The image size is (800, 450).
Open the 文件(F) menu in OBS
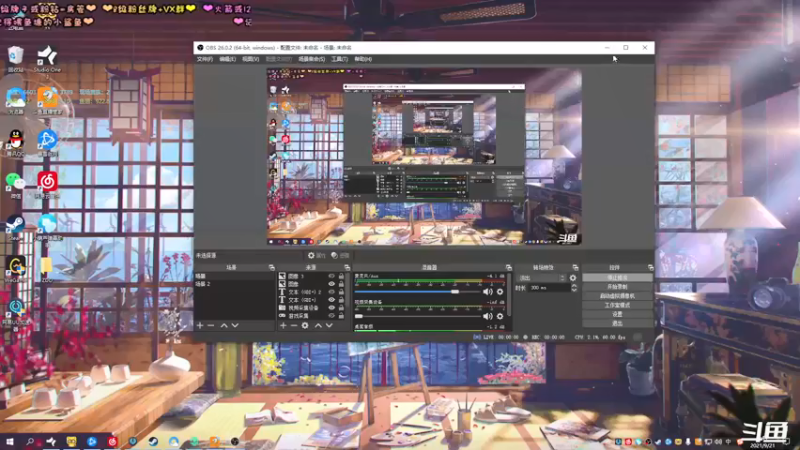pos(205,59)
